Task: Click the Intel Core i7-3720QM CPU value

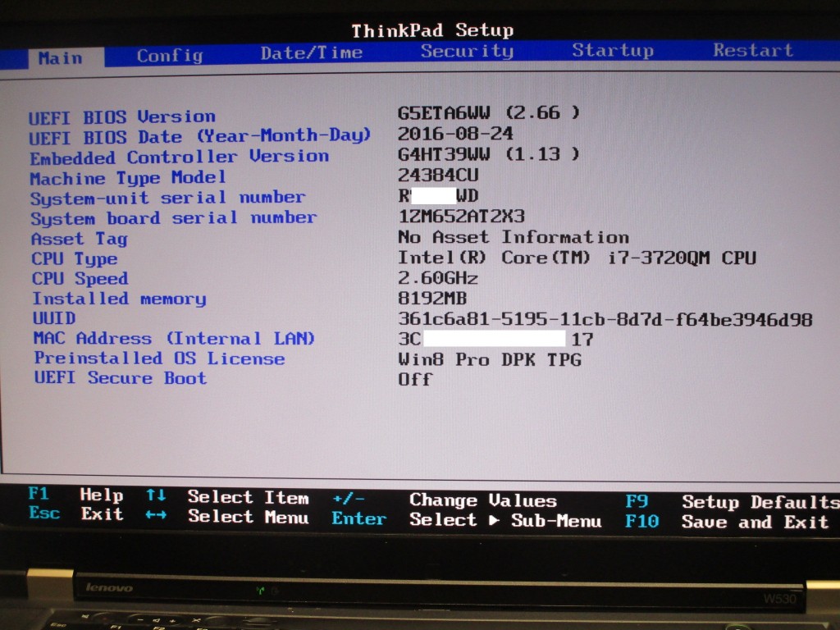Action: click(x=577, y=258)
